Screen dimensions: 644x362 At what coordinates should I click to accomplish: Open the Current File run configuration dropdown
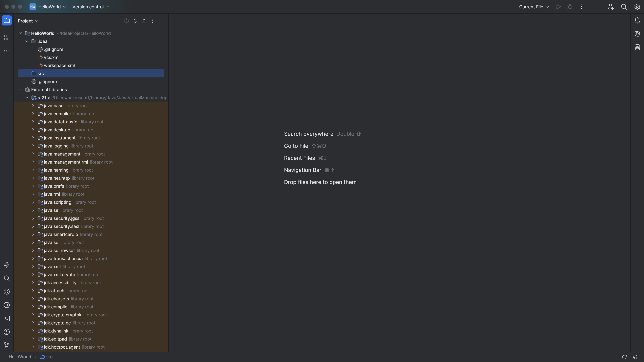tap(534, 7)
